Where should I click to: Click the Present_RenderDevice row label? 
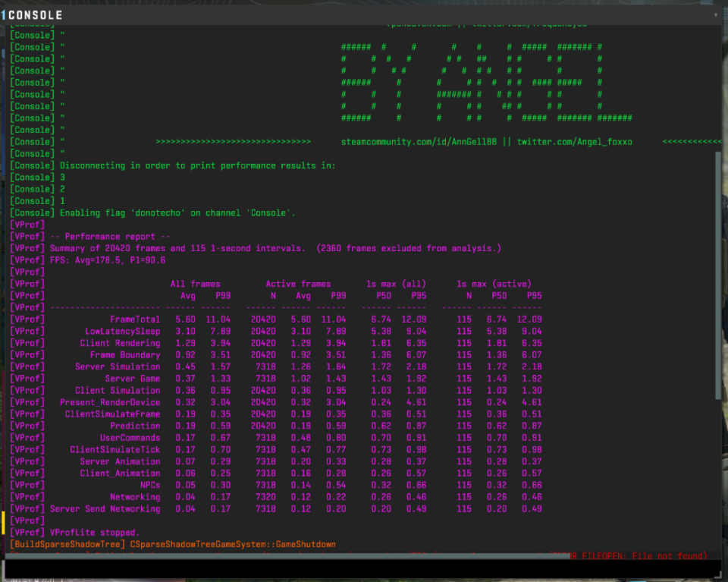(x=110, y=402)
